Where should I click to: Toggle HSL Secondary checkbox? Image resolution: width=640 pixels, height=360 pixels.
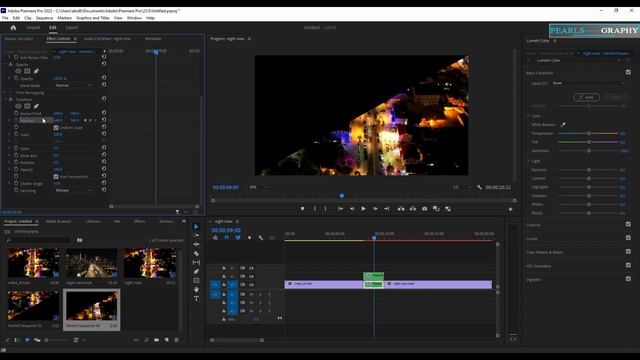[628, 265]
